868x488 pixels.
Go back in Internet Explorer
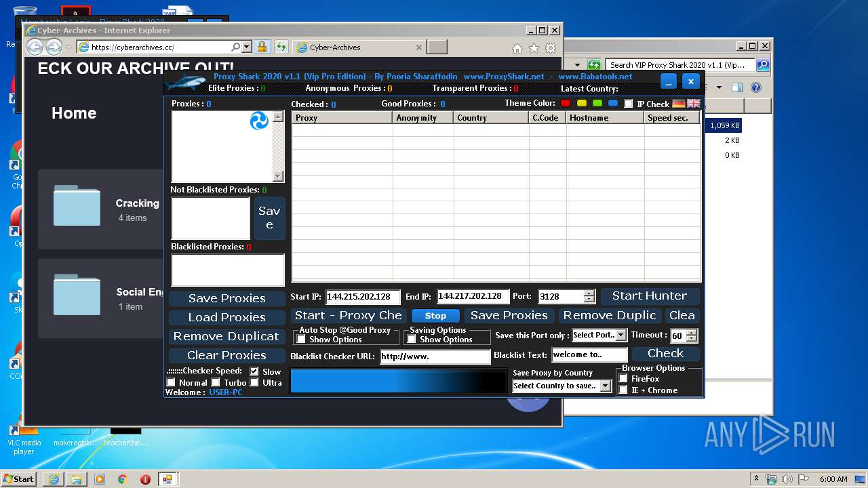click(35, 47)
